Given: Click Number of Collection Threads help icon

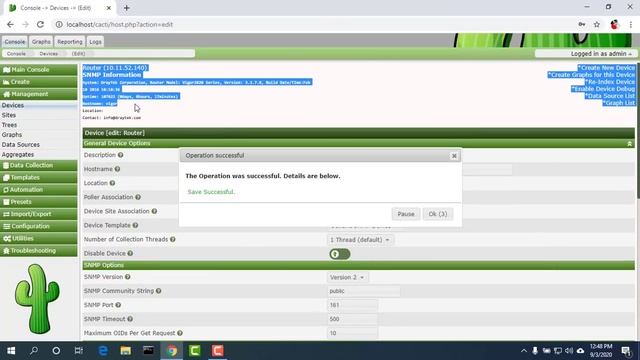Looking at the screenshot, I should pos(173,240).
